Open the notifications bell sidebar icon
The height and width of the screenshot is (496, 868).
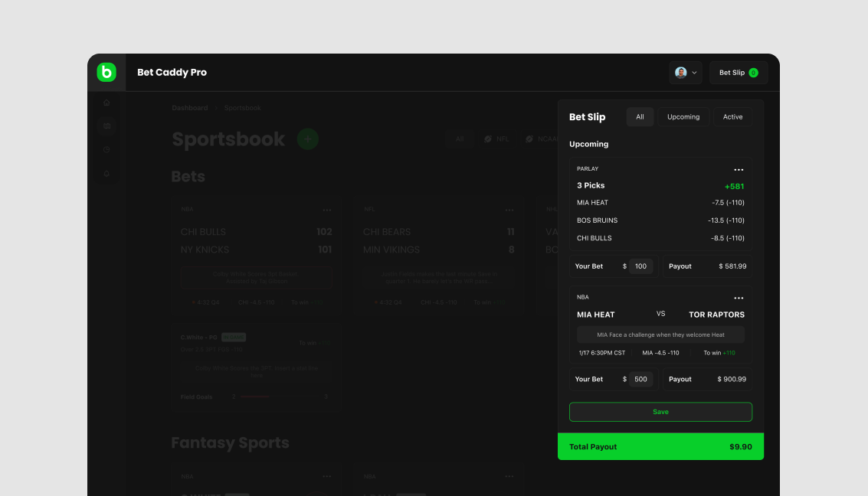(106, 174)
